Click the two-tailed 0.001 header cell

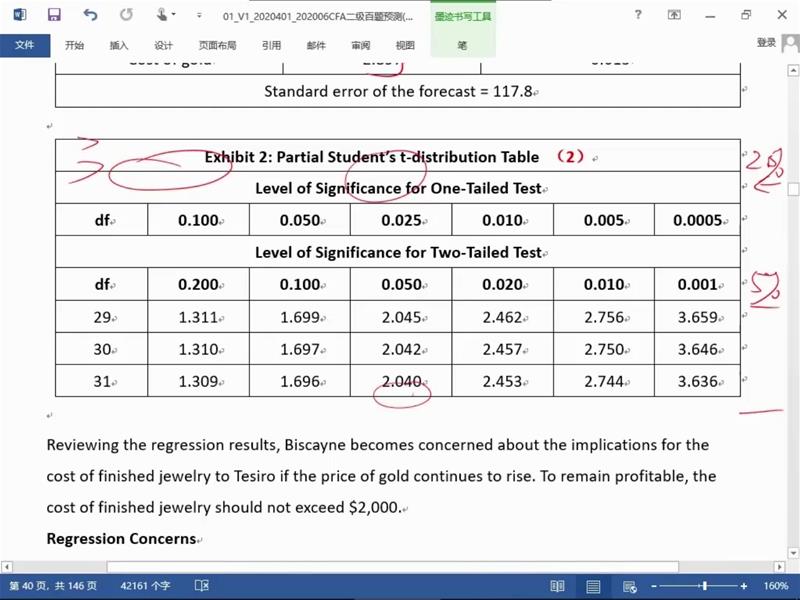point(697,284)
